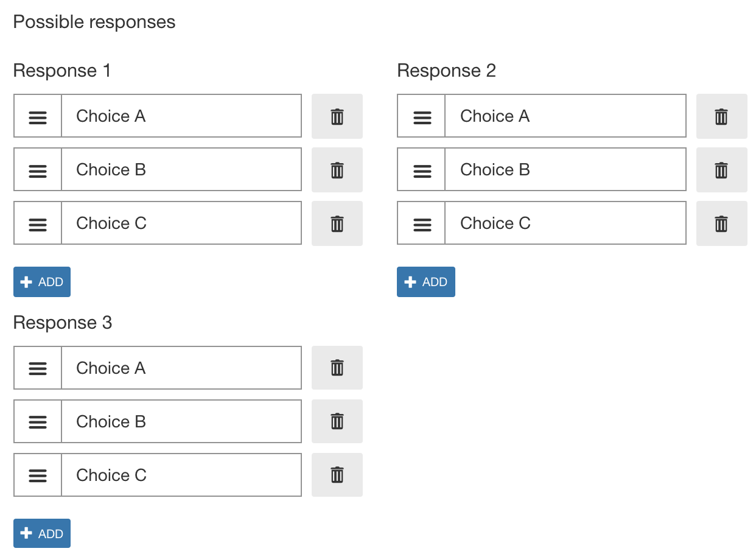Click the plus icon on Response 2's ADD button
This screenshot has height=554, width=756.
(x=409, y=282)
